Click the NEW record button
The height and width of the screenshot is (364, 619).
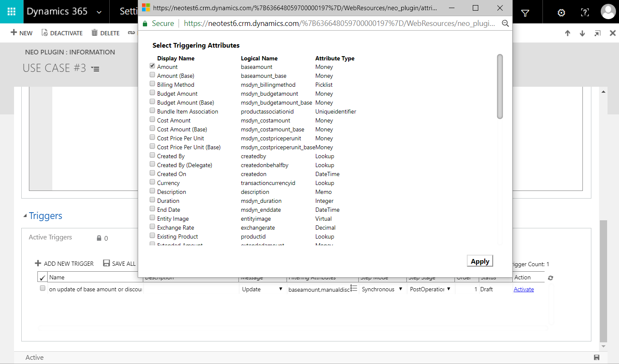click(x=22, y=33)
